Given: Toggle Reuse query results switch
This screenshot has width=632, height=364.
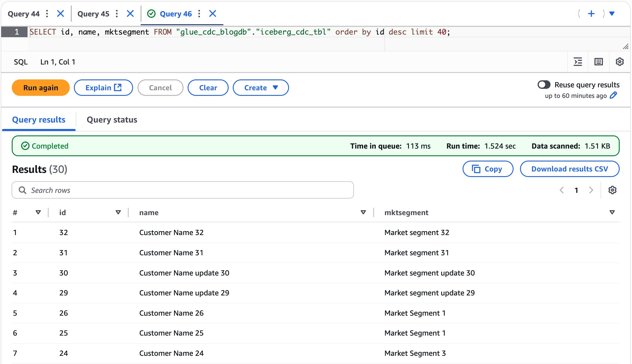Looking at the screenshot, I should coord(544,85).
